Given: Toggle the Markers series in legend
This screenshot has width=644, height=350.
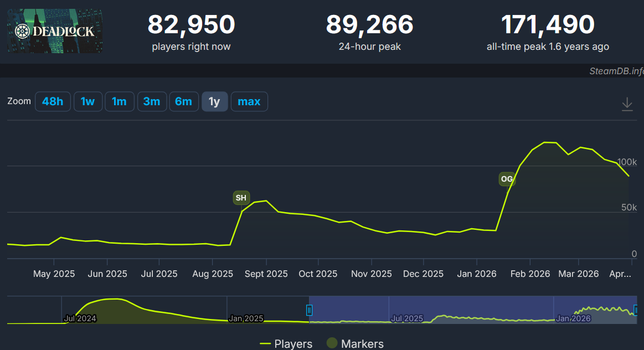Looking at the screenshot, I should coord(356,343).
